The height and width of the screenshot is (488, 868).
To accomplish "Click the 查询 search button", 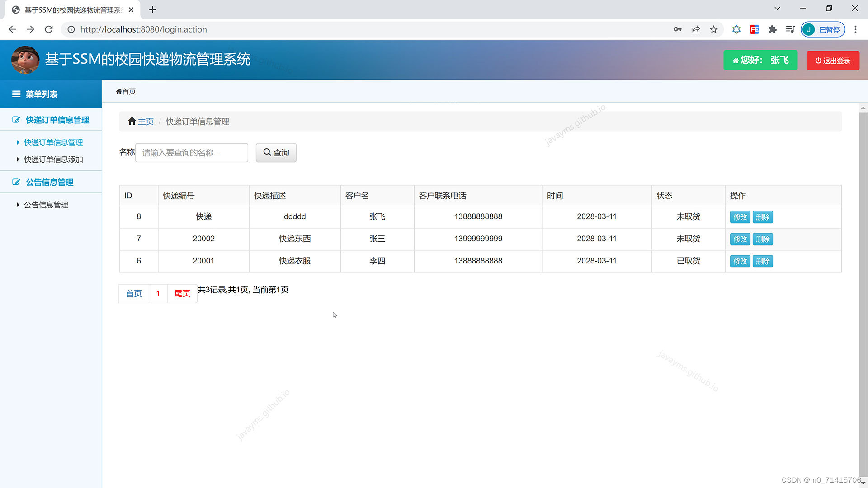I will (276, 153).
